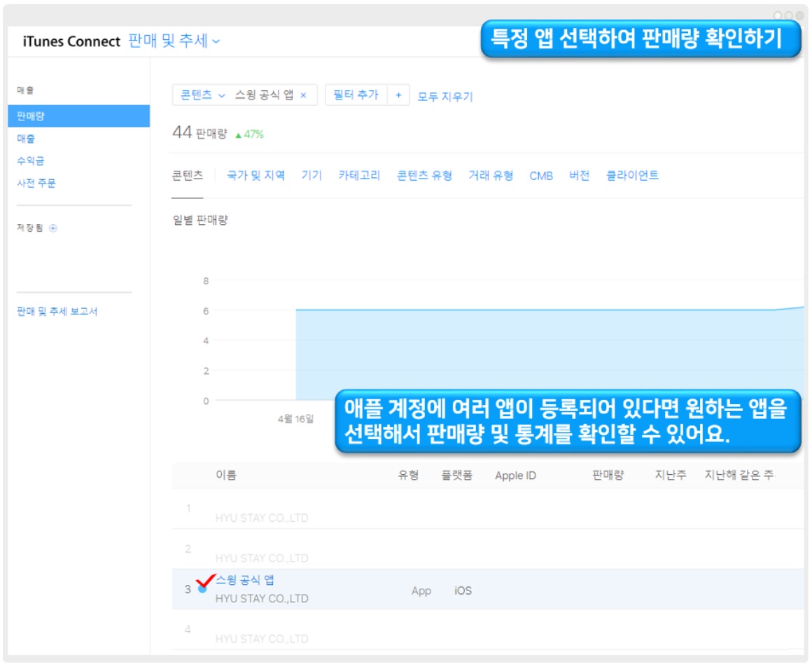Switch to the 국가 및 지역 tab

(255, 176)
